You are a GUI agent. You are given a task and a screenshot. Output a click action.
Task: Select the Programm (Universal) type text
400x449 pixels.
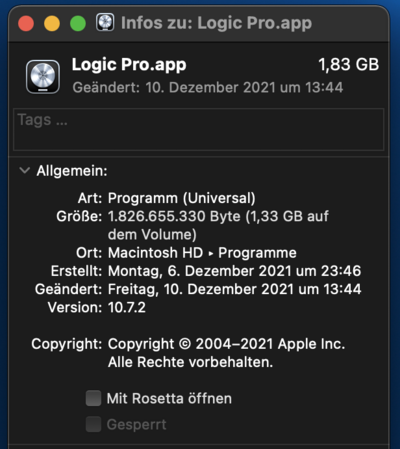coord(182,198)
